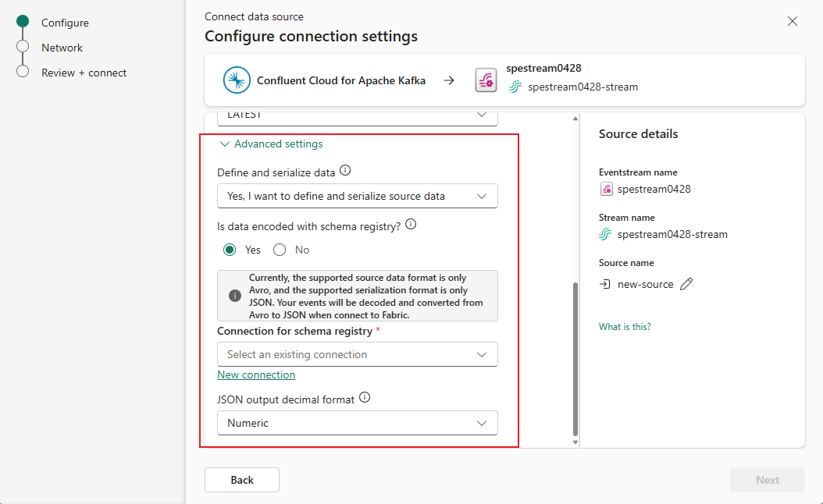The image size is (823, 504).
Task: Click the source icon next to new-source
Action: (607, 284)
